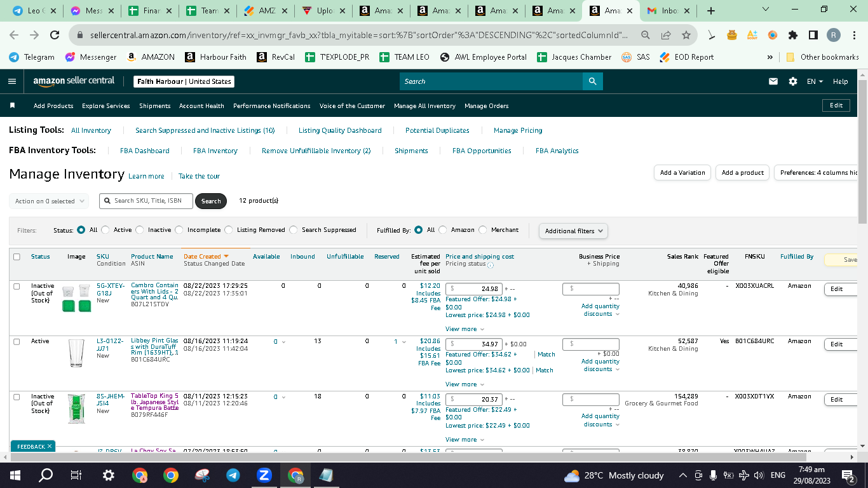Open the Telegram bookmark

(x=32, y=57)
